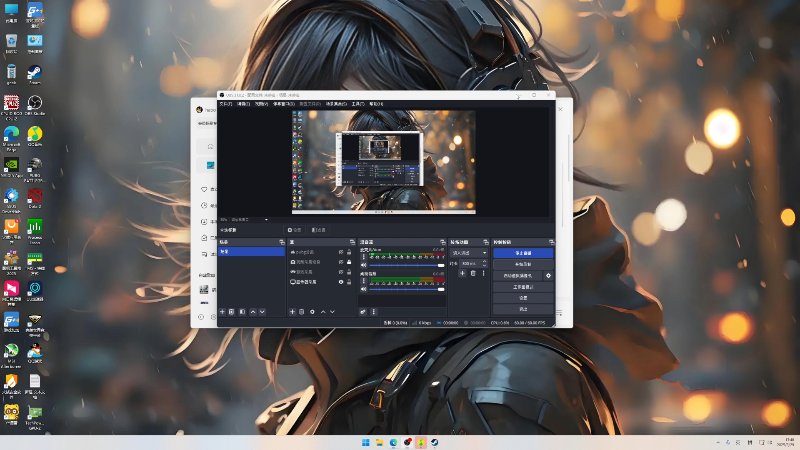Open Windows Start menu on taskbar
Viewport: 800px width, 450px height.
365,442
